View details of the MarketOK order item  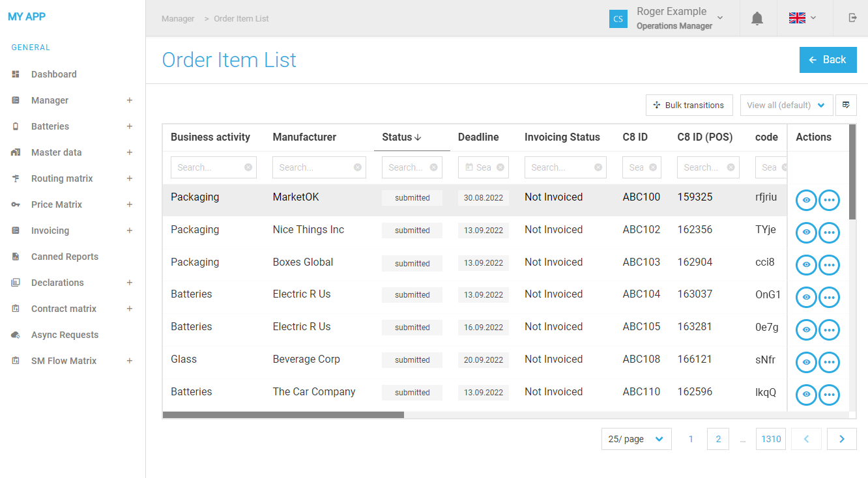806,201
